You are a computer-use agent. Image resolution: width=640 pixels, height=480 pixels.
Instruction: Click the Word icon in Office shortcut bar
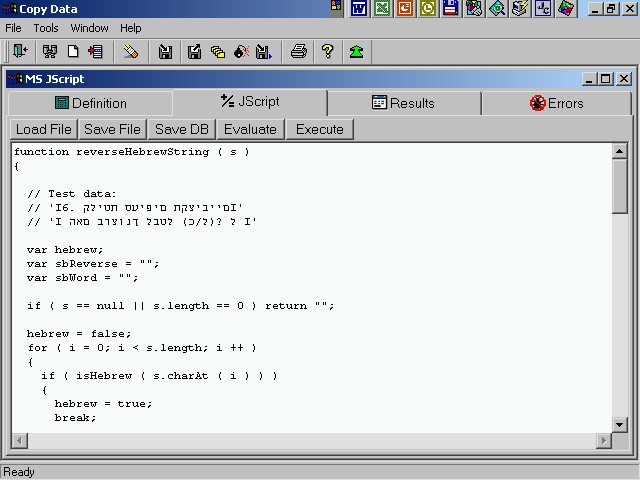pos(358,9)
